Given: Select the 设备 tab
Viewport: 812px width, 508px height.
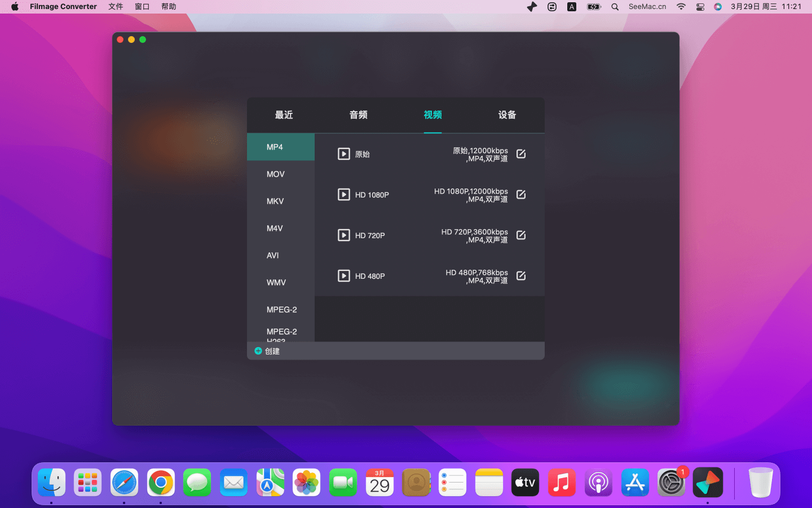Looking at the screenshot, I should 507,115.
